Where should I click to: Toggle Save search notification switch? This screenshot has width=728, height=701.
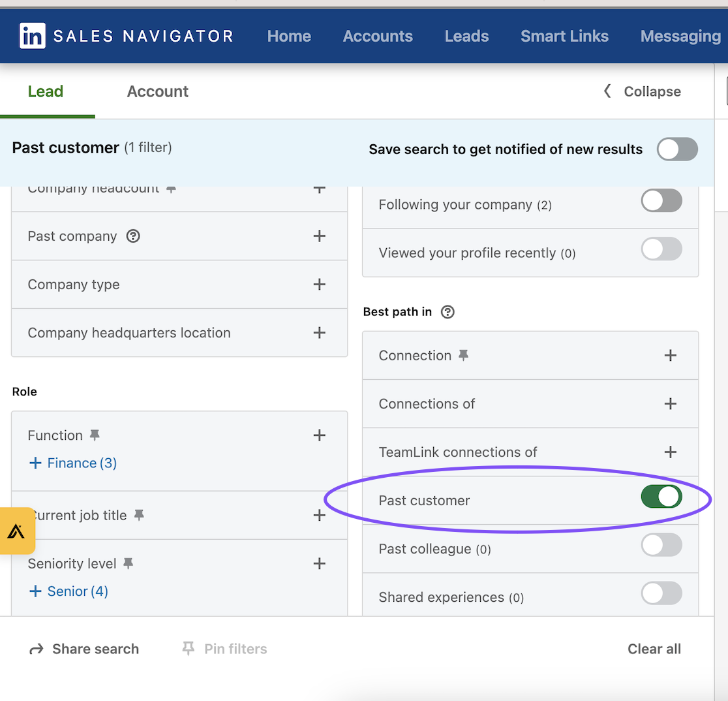point(677,149)
